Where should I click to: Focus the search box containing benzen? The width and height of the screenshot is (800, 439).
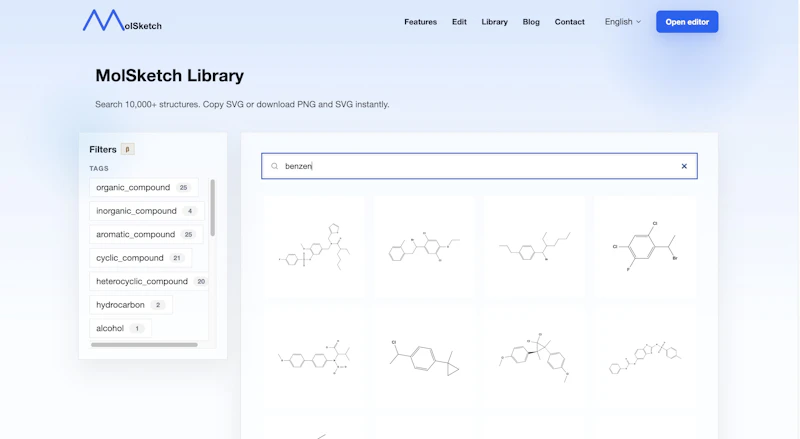coord(479,166)
